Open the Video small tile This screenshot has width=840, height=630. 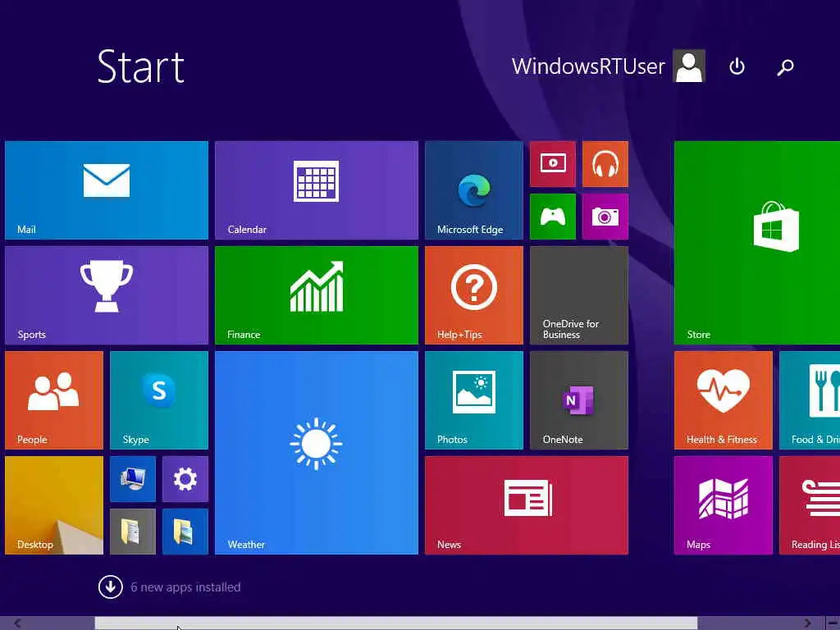click(x=553, y=164)
